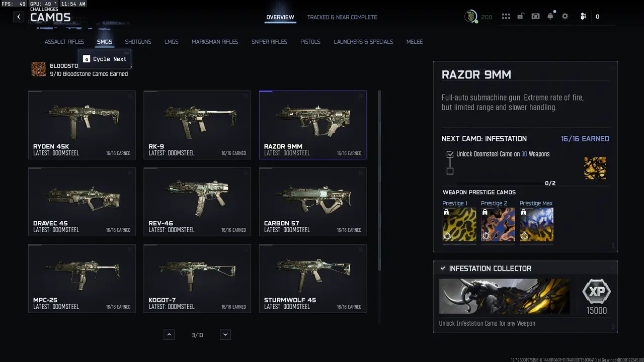Select the Ryden 45K weapon card
The height and width of the screenshot is (362, 644).
82,125
